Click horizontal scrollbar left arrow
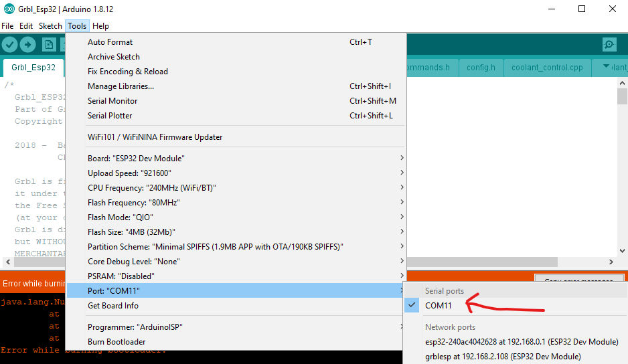Image resolution: width=628 pixels, height=364 pixels. (x=7, y=262)
